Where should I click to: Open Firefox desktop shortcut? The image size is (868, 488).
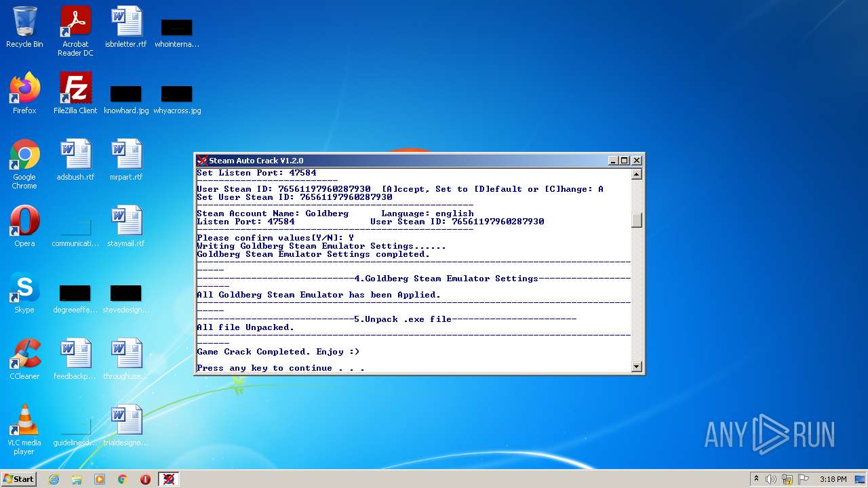(24, 94)
